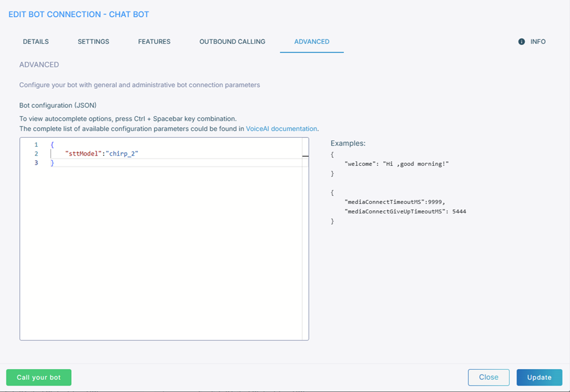Save changes with the Update button
The width and height of the screenshot is (570, 392).
[539, 377]
